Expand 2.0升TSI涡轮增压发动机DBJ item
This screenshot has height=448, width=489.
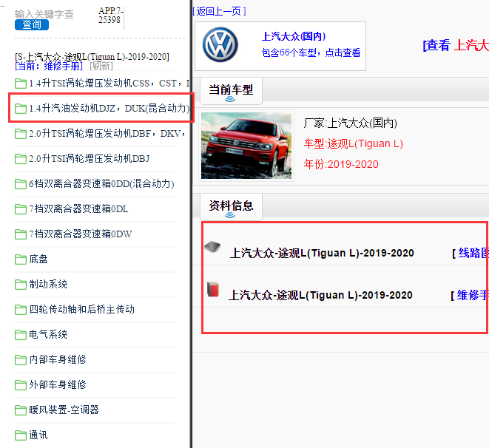coord(90,159)
